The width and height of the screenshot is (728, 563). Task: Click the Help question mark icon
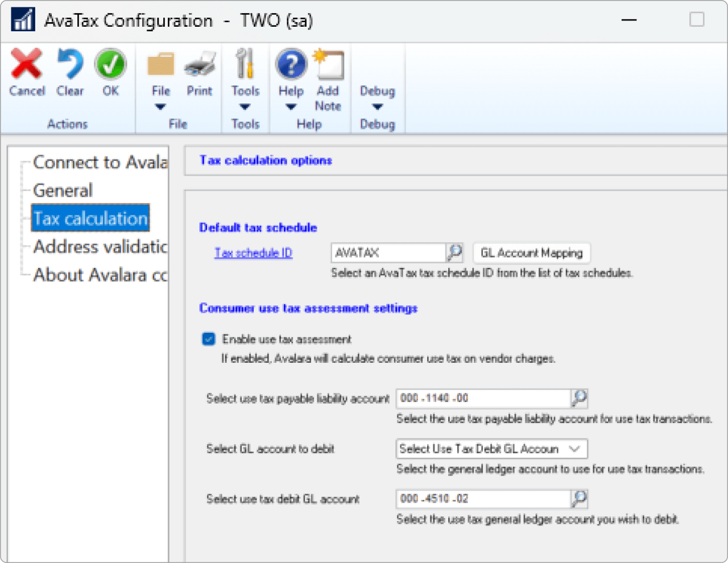(x=291, y=64)
